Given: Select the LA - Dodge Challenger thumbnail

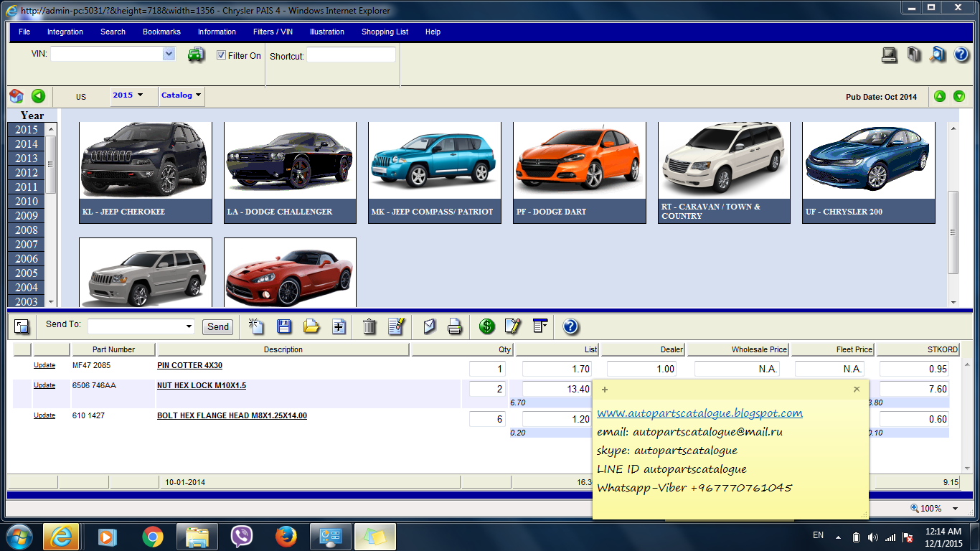Looking at the screenshot, I should click(290, 173).
